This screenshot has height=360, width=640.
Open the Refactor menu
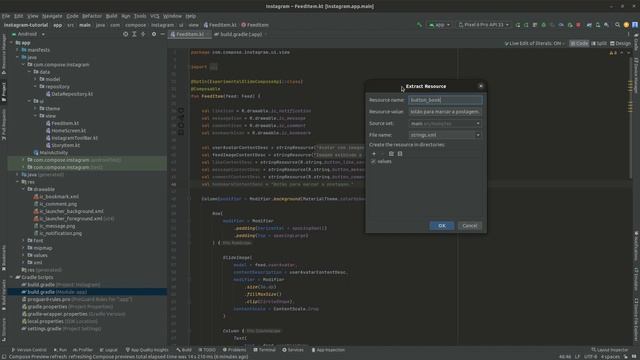92,16
